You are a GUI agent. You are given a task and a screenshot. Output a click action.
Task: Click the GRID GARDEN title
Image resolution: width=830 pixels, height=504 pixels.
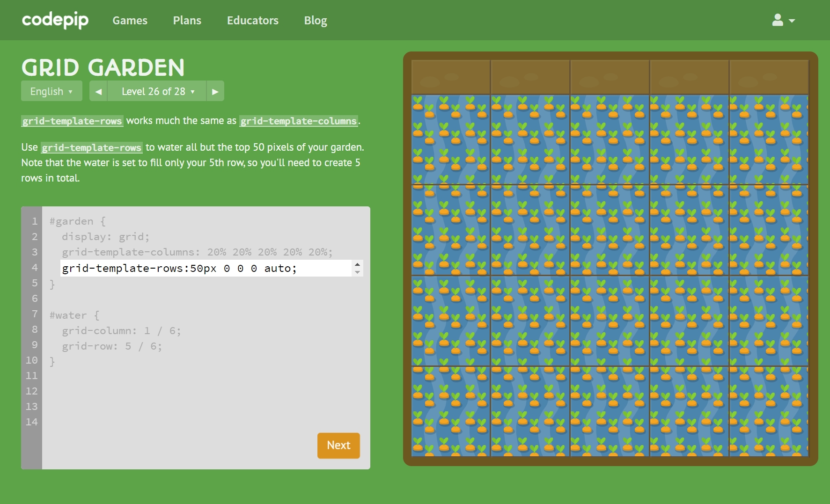click(x=103, y=67)
